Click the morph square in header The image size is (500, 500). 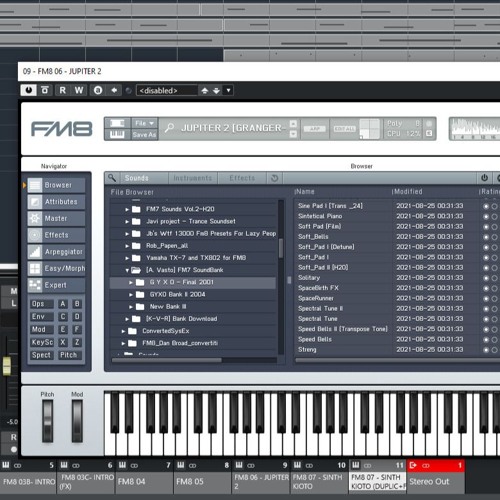click(x=370, y=129)
